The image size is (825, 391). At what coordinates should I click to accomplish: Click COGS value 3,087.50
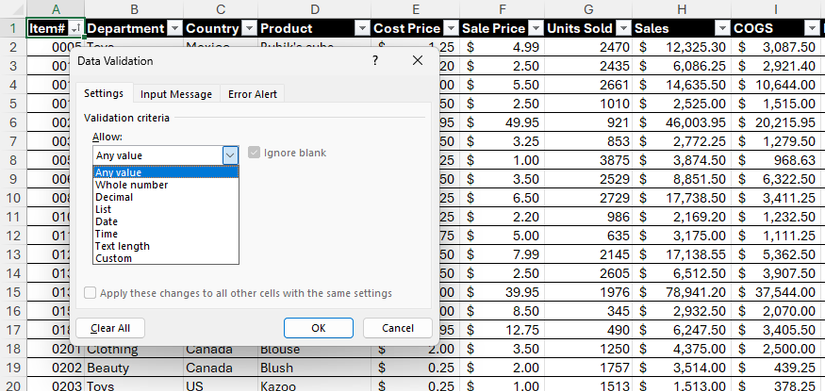(776, 47)
